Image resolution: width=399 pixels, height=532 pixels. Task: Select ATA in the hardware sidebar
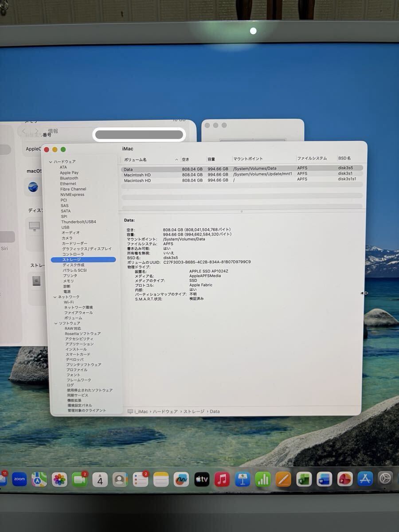coord(65,167)
